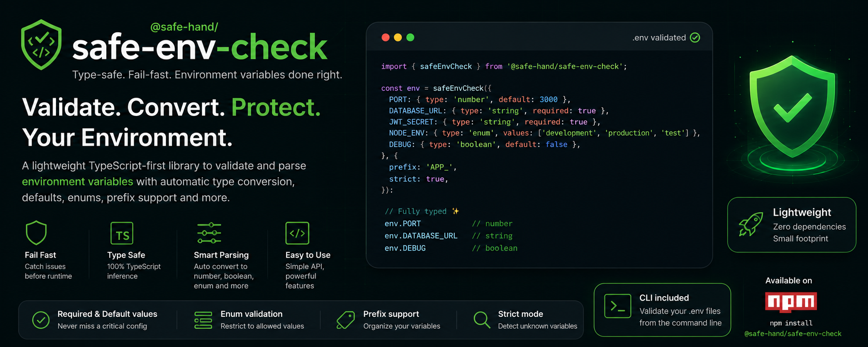Viewport: 868px width, 347px height.
Task: Click 'Never miss a critical config'
Action: 102,326
